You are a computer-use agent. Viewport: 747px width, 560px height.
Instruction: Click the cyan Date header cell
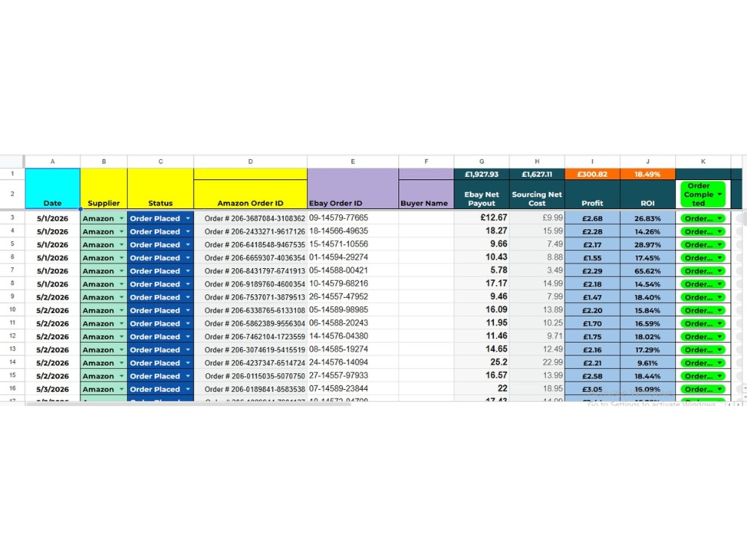(x=52, y=189)
